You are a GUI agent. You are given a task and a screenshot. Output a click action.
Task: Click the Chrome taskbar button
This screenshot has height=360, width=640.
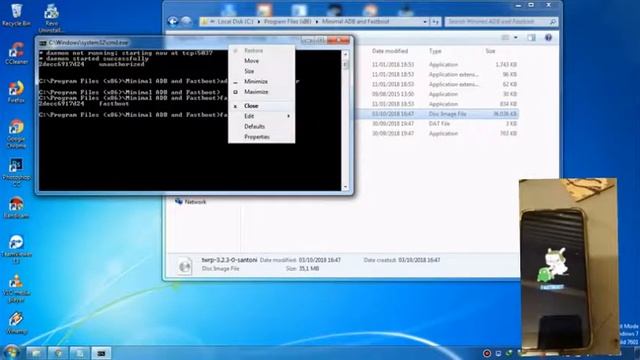(58, 353)
